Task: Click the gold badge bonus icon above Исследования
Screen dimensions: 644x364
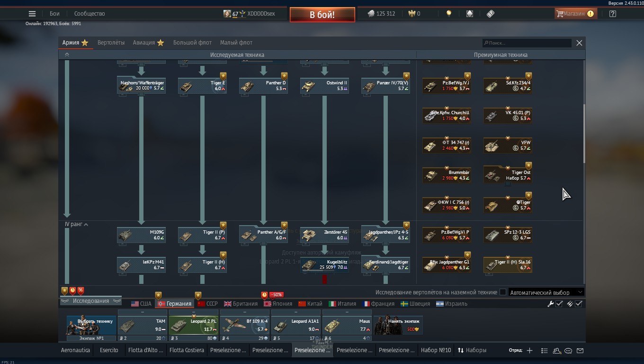Action: [65, 291]
